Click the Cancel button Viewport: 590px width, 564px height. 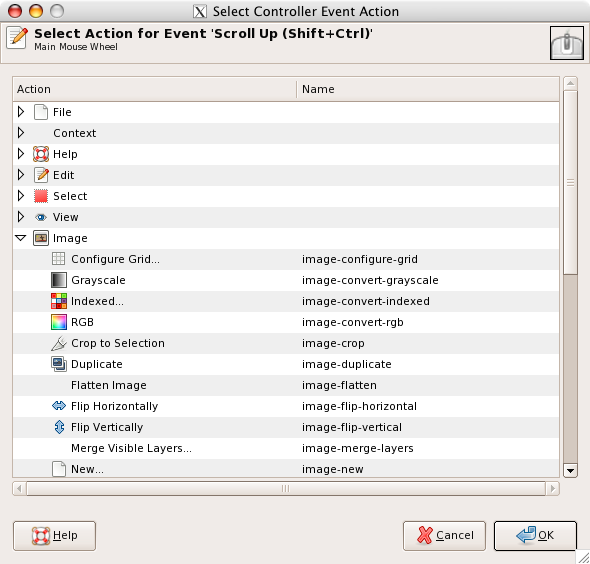[444, 535]
